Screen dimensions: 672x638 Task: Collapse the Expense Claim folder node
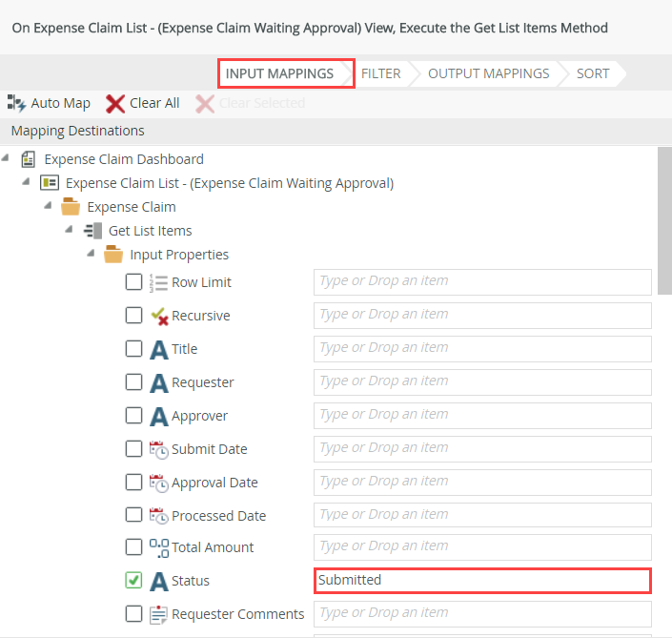coord(48,206)
